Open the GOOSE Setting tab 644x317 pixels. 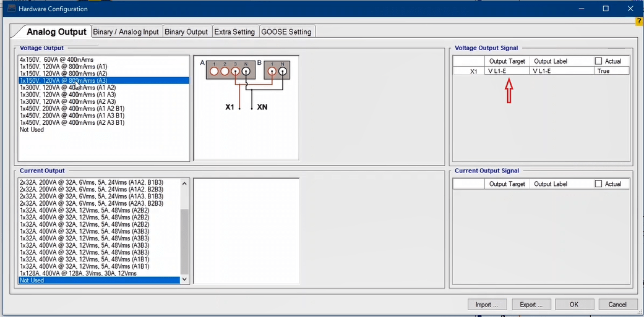287,32
